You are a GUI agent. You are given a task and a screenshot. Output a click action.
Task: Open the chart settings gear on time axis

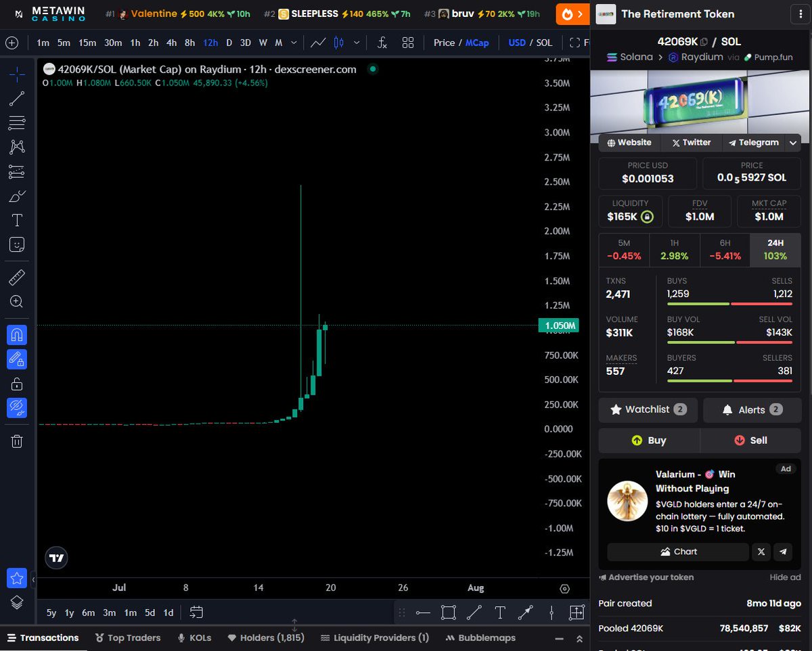(565, 588)
